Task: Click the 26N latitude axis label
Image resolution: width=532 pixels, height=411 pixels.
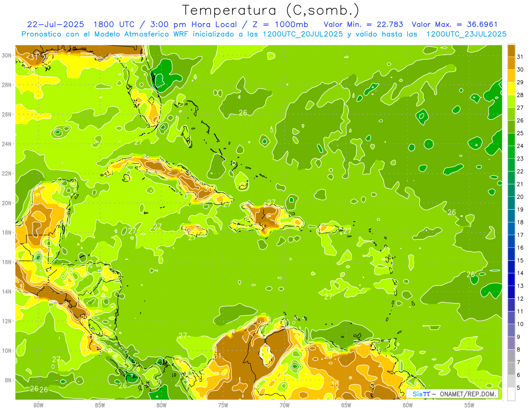Action: pos(7,114)
